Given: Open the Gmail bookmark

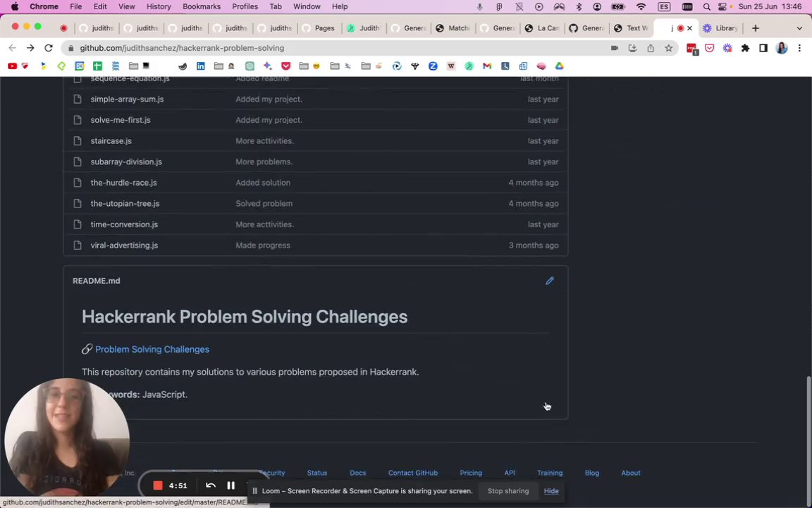Looking at the screenshot, I should pos(487,66).
